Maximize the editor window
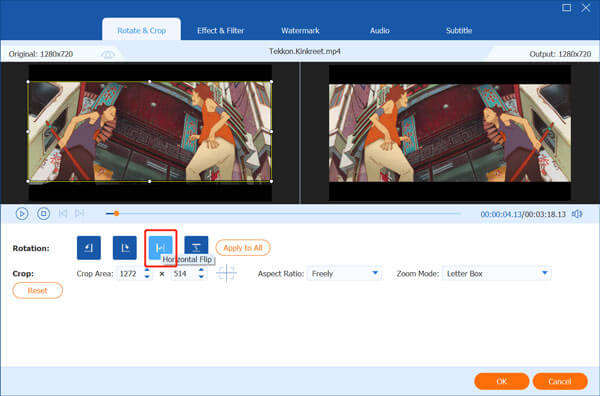The image size is (600, 396). (566, 8)
